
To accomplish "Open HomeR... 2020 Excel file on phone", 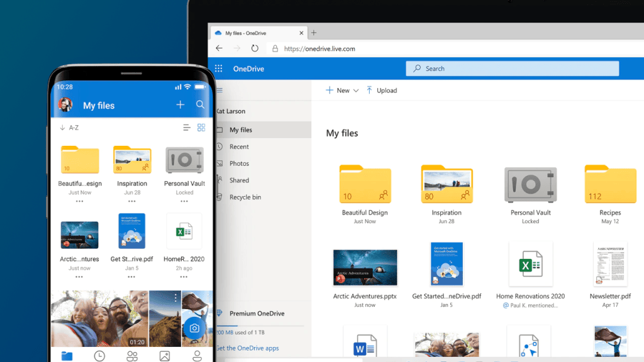I will [184, 231].
